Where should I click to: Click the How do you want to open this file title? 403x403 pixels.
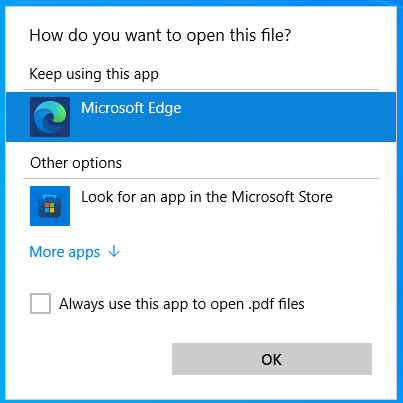160,36
